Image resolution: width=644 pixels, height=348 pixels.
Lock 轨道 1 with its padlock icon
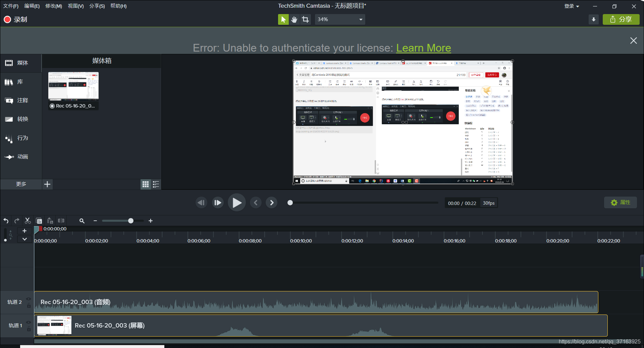tap(29, 329)
